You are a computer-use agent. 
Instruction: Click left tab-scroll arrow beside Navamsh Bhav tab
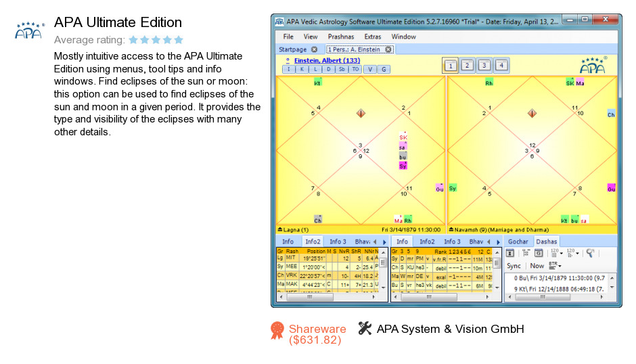tap(489, 242)
